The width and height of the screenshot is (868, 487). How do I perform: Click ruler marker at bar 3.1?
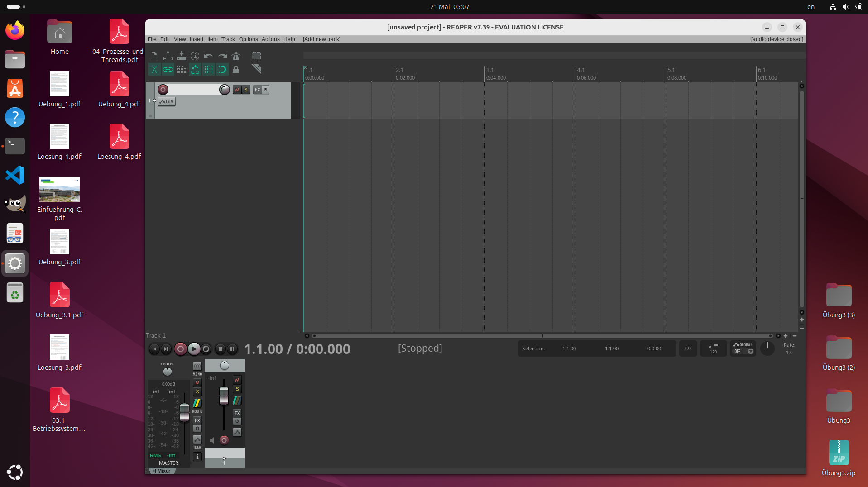pyautogui.click(x=490, y=70)
